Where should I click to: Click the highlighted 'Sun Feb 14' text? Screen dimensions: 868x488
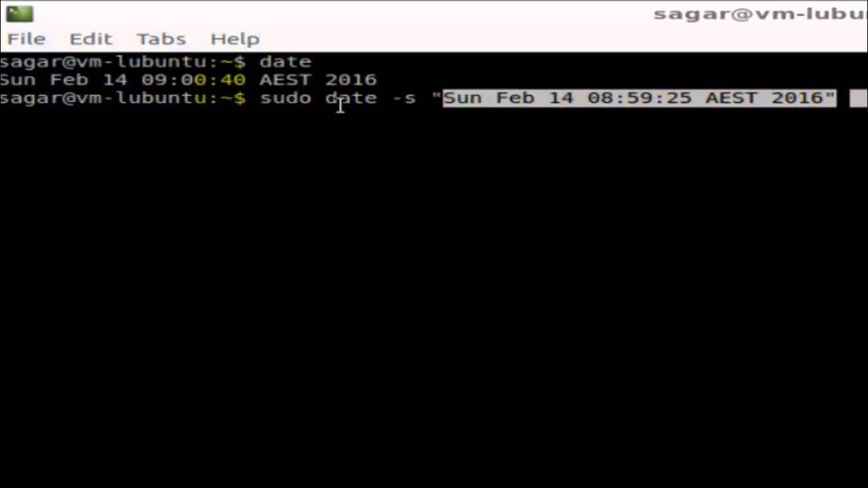coord(508,98)
